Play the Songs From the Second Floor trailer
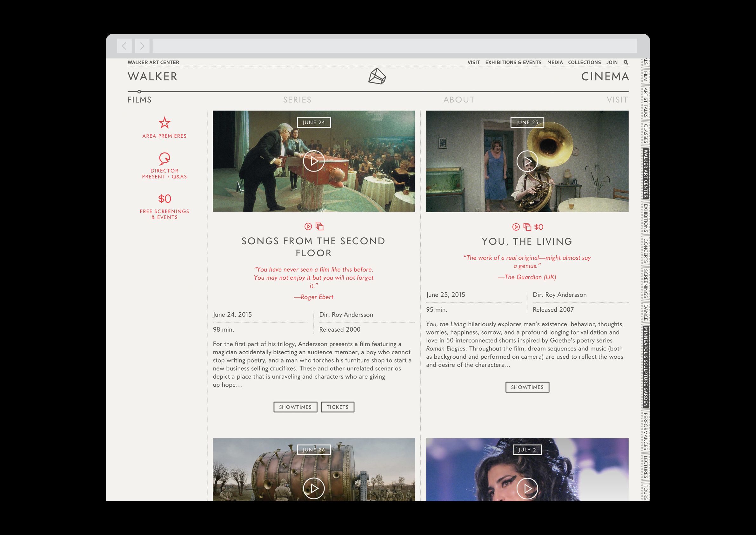 (313, 161)
